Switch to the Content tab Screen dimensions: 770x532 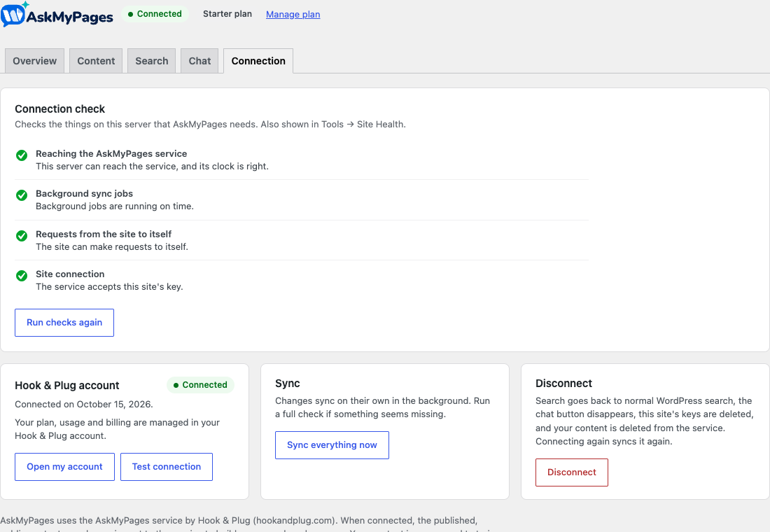(96, 61)
